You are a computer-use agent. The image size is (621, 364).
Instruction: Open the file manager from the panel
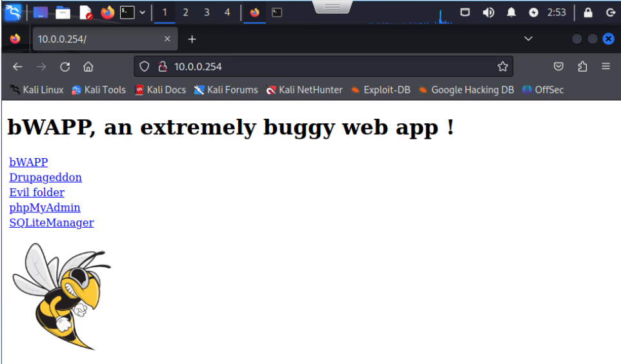[x=63, y=13]
